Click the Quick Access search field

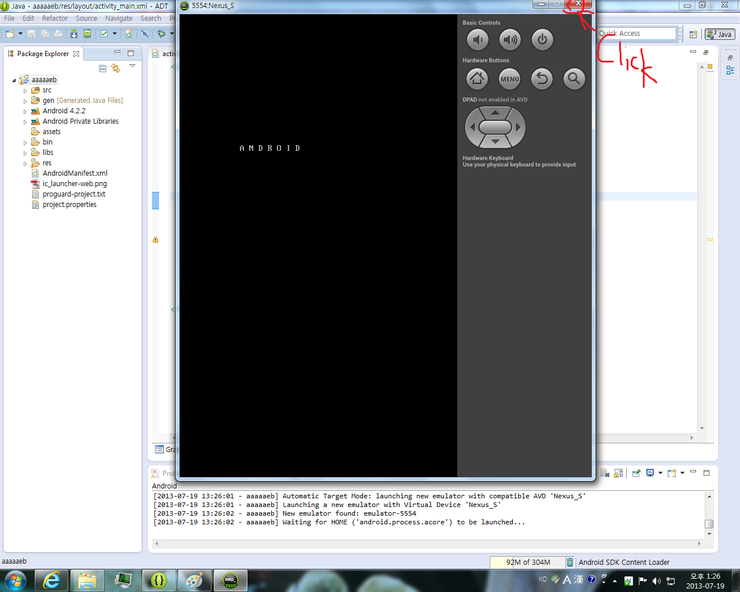tap(636, 34)
